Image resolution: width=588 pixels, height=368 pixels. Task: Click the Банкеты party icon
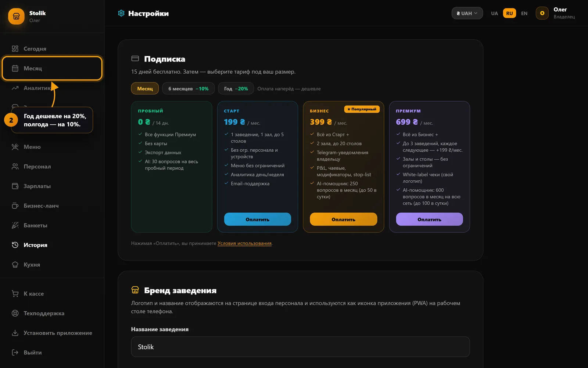(15, 225)
